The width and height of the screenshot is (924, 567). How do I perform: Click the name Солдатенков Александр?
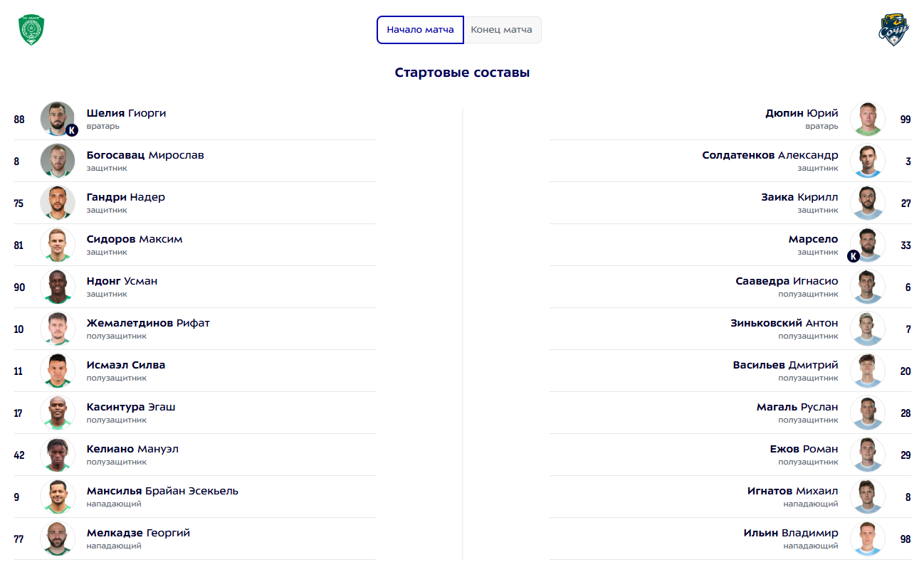[x=770, y=155]
